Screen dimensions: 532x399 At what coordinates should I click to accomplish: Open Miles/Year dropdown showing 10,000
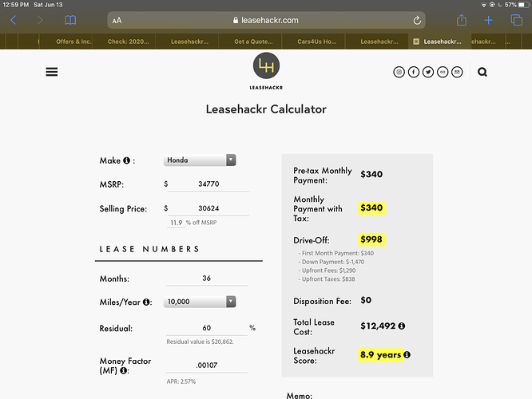[200, 302]
